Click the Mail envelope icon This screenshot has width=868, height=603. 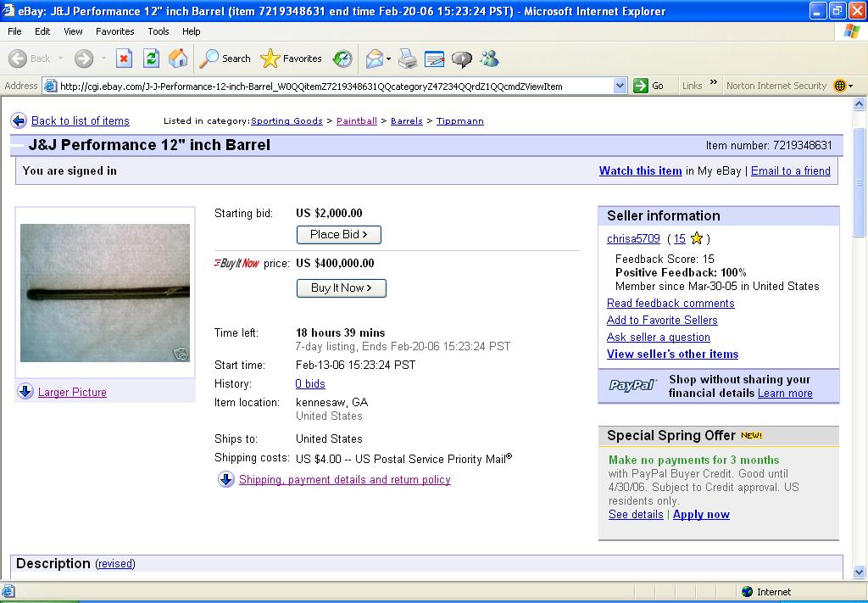374,59
